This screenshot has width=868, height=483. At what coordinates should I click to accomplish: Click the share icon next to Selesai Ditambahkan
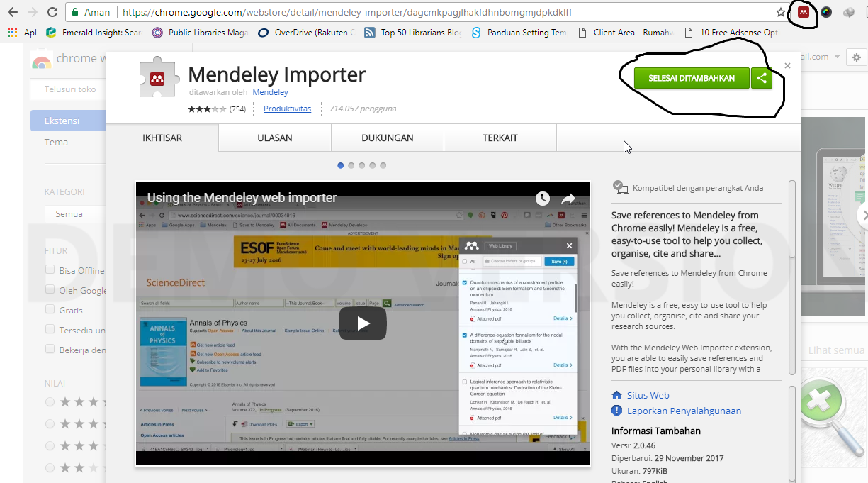[761, 78]
